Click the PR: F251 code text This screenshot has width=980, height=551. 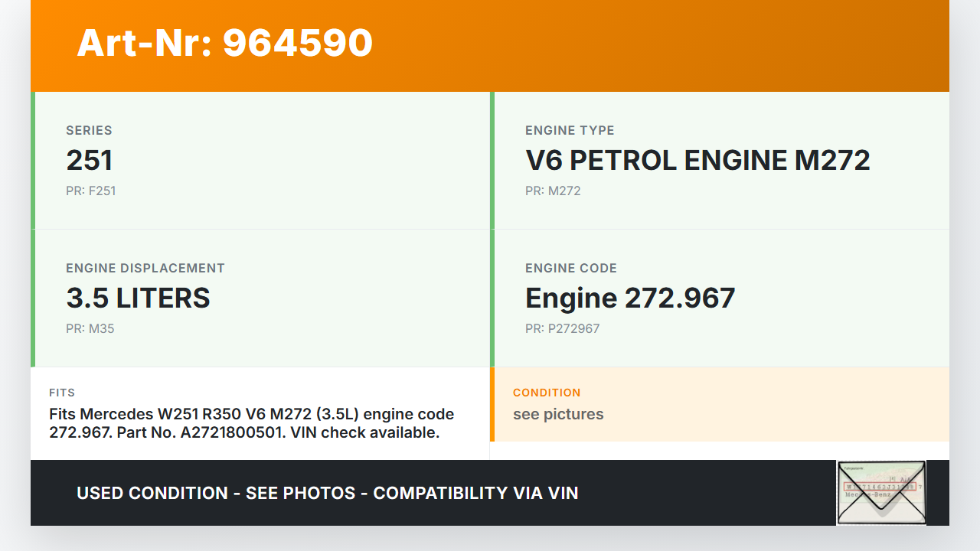(x=90, y=191)
